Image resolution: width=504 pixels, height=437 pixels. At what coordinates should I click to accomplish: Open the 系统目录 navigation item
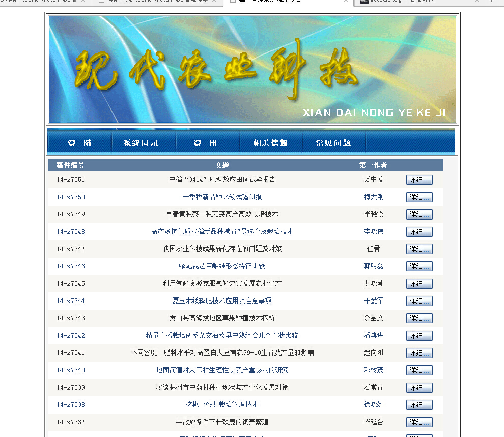(x=141, y=143)
